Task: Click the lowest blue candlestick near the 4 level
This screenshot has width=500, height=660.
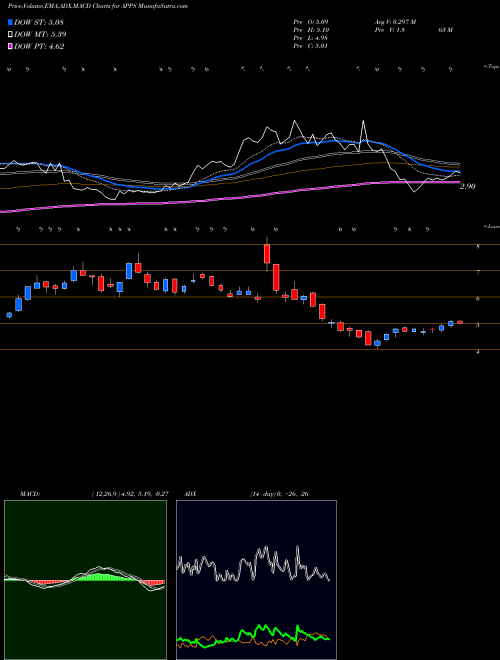Action: click(x=378, y=343)
